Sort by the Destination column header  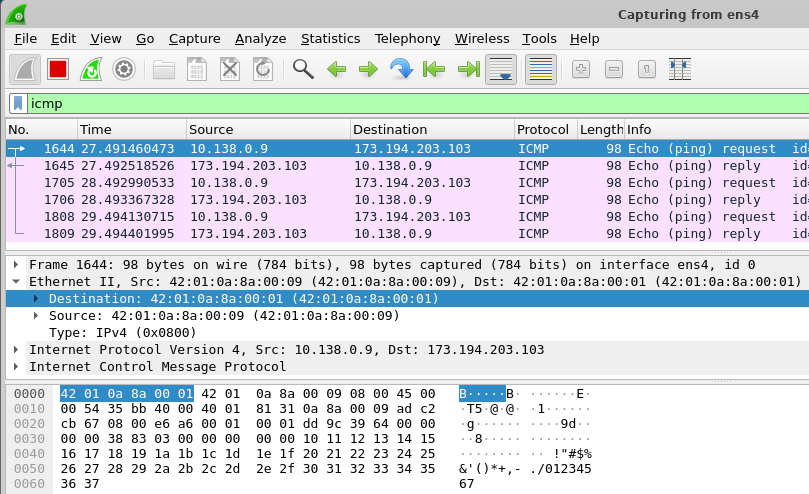tap(432, 130)
